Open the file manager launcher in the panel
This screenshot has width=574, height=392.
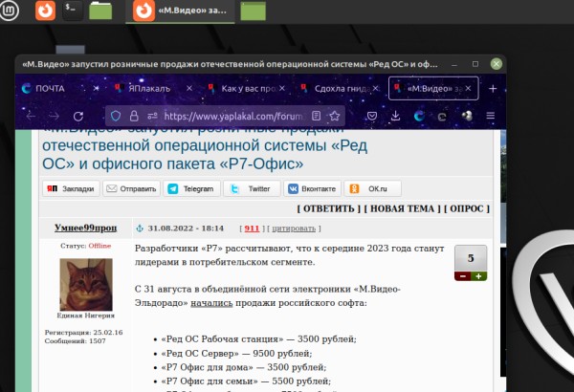pyautogui.click(x=100, y=11)
